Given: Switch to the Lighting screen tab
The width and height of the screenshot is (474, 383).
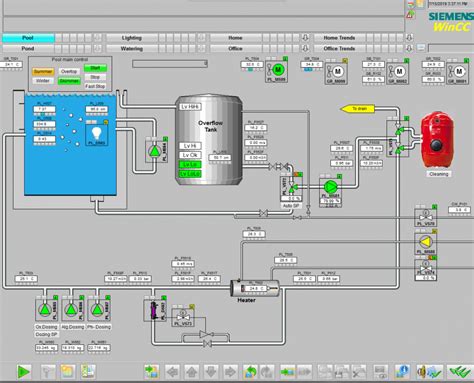Looking at the screenshot, I should click(132, 38).
